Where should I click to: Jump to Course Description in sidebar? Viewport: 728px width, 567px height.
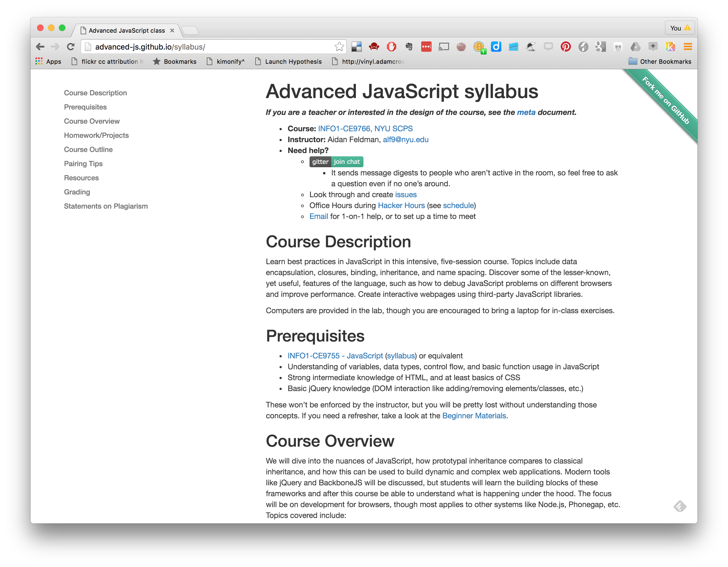pyautogui.click(x=95, y=93)
